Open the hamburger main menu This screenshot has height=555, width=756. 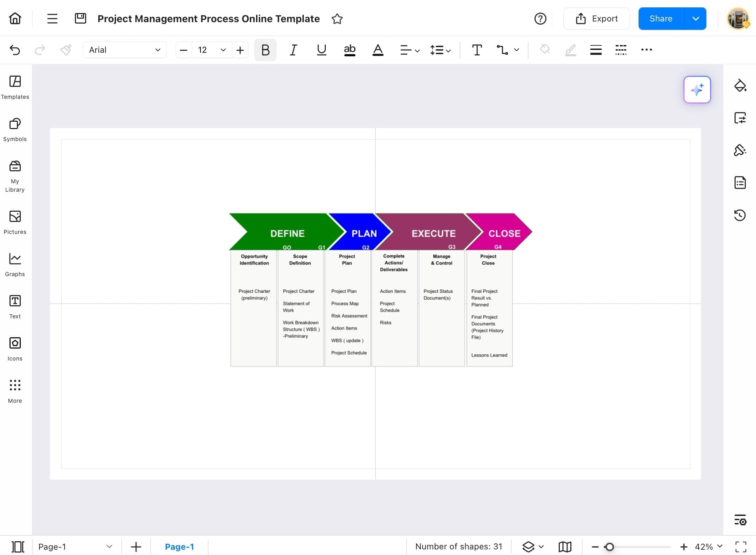[x=52, y=19]
